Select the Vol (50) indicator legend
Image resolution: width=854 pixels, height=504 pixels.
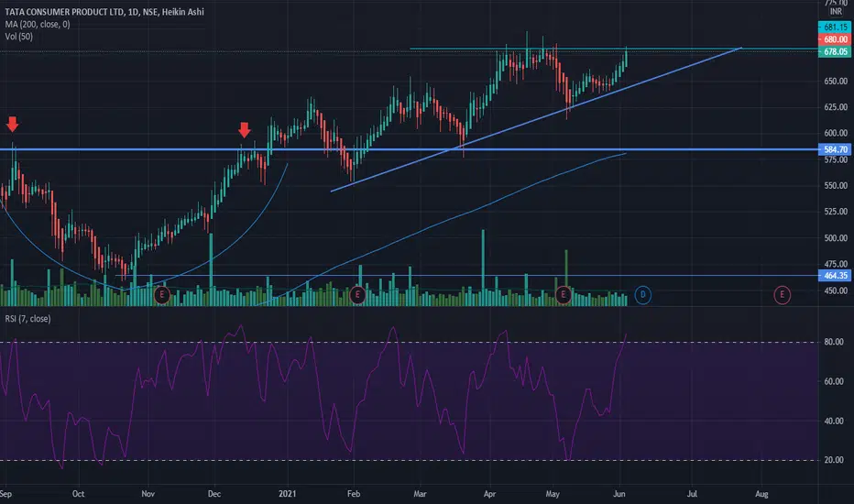(19, 37)
